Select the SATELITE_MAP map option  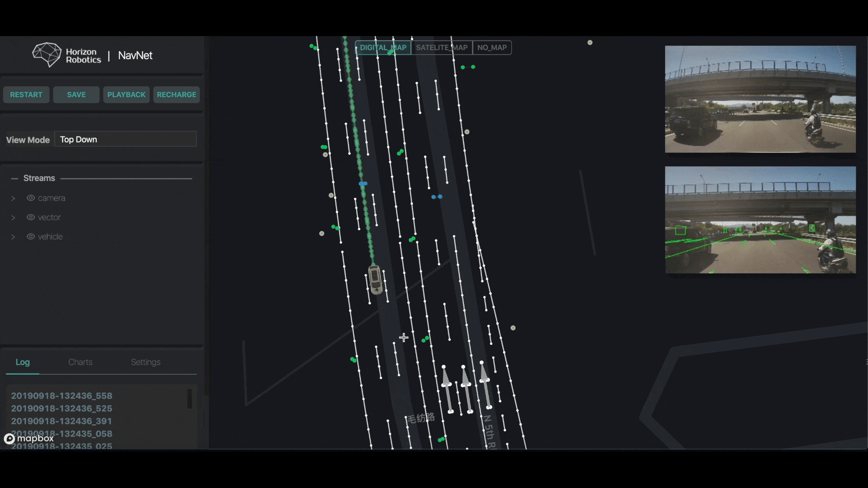point(441,47)
